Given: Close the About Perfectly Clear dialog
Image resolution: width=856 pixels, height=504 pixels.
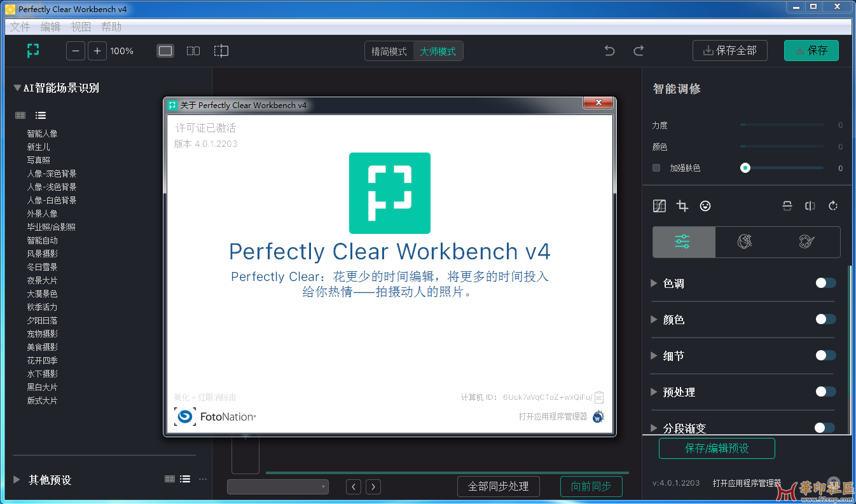Looking at the screenshot, I should point(598,104).
